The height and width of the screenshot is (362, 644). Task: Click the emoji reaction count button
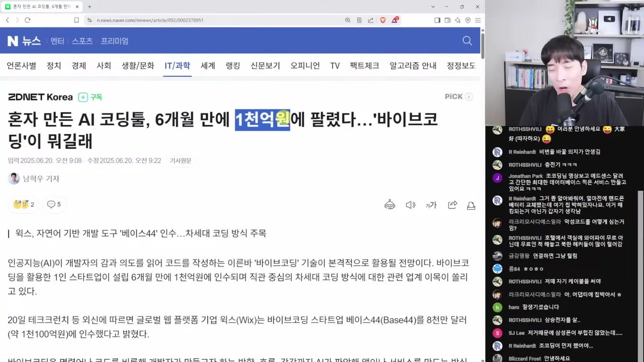coord(23,204)
